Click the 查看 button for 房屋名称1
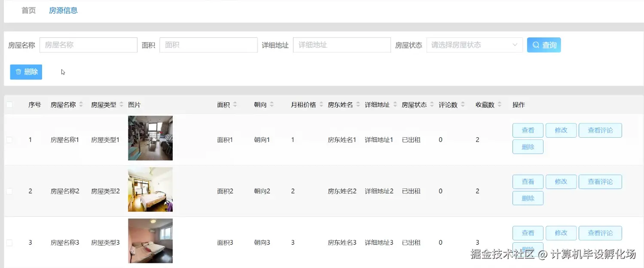Viewport: 644px width, 268px height. (x=528, y=130)
